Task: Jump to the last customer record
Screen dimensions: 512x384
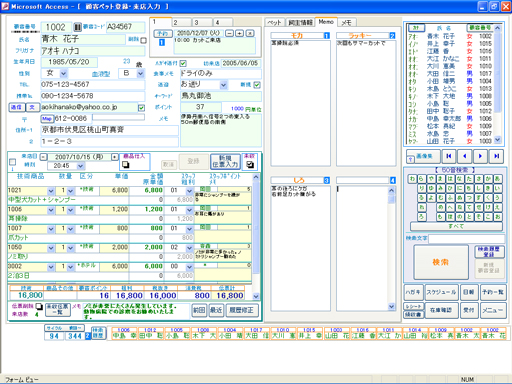Action: [496, 156]
